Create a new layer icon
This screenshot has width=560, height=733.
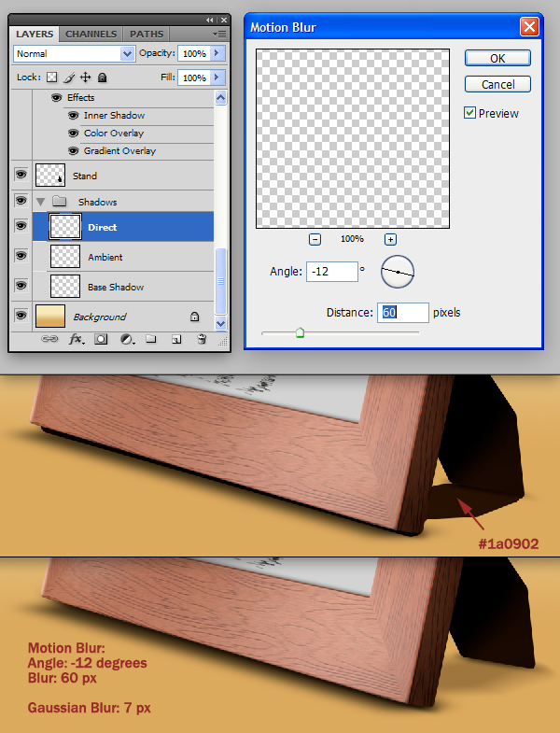click(x=176, y=339)
